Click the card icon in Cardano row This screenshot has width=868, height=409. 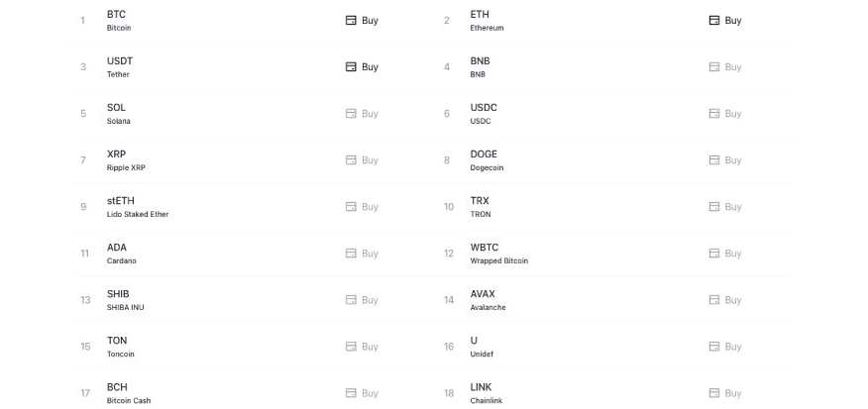click(x=350, y=254)
